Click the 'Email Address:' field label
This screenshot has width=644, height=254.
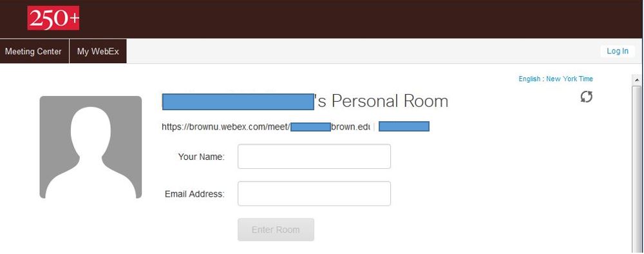[x=194, y=194]
